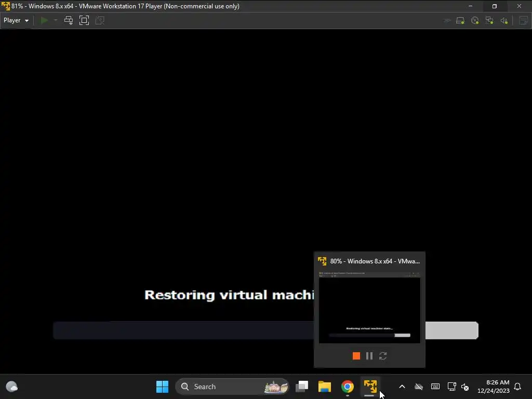532x399 pixels.
Task: Open the weather widget on taskbar
Action: click(12, 387)
